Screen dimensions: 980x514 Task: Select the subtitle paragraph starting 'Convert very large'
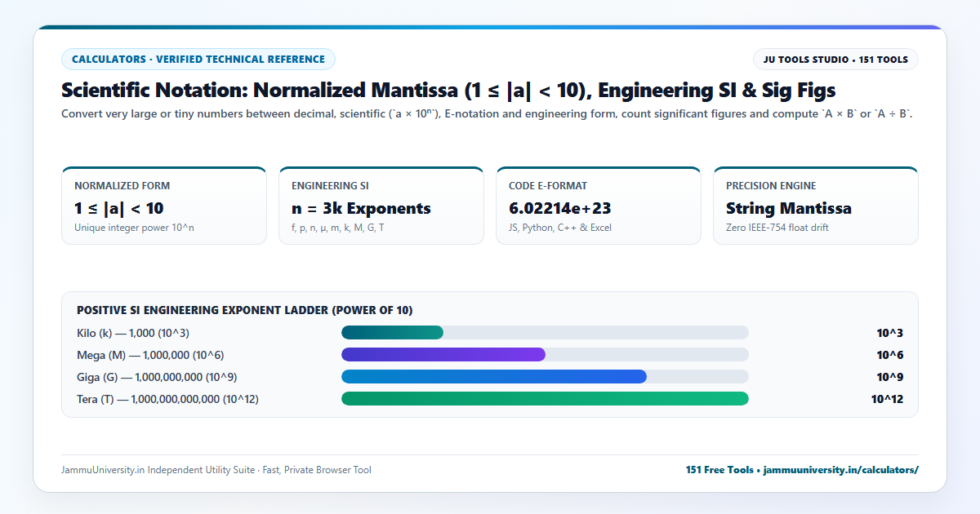tap(487, 114)
